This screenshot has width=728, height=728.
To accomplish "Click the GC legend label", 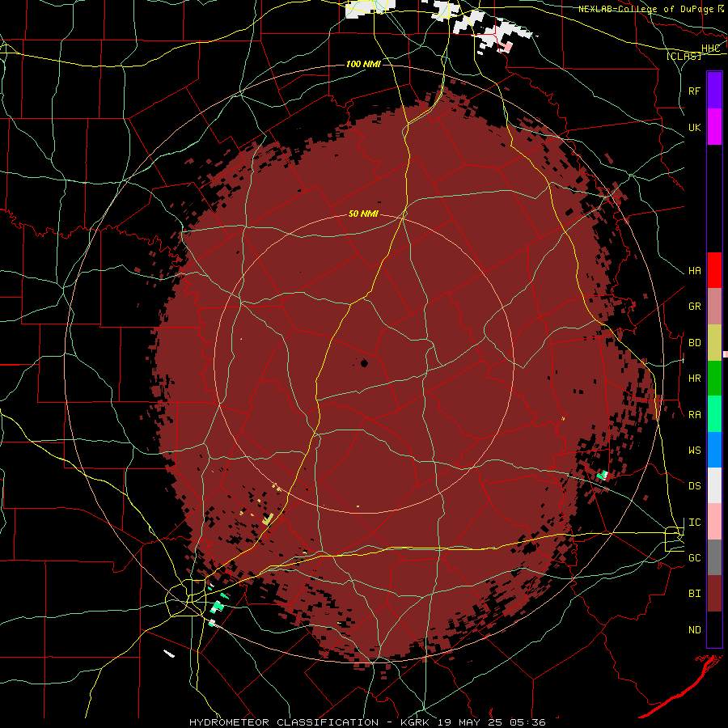I will click(x=694, y=558).
